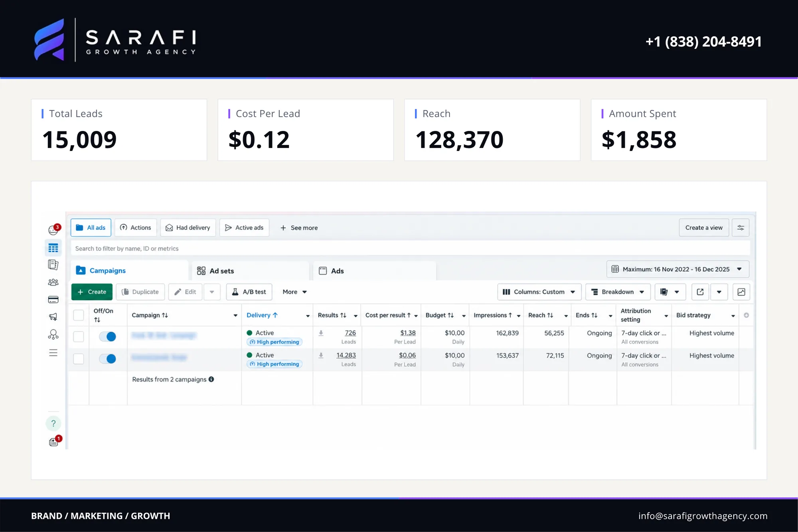Open the news icon with badge 1

click(x=54, y=441)
